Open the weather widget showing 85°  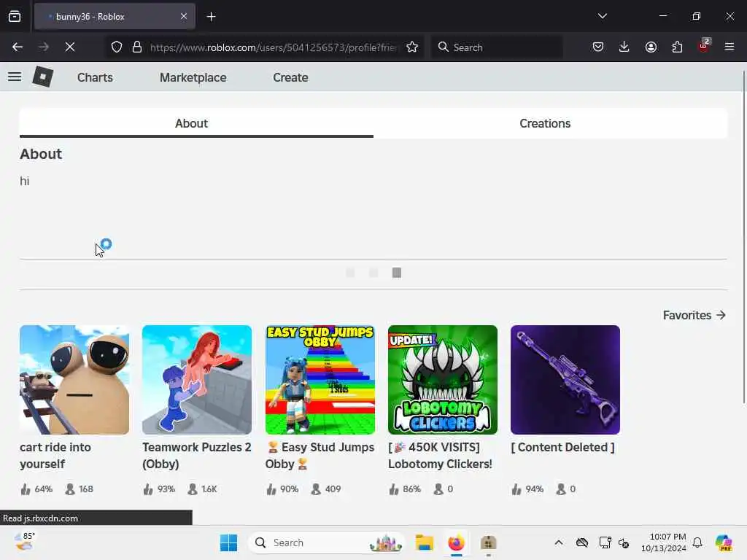pyautogui.click(x=24, y=542)
